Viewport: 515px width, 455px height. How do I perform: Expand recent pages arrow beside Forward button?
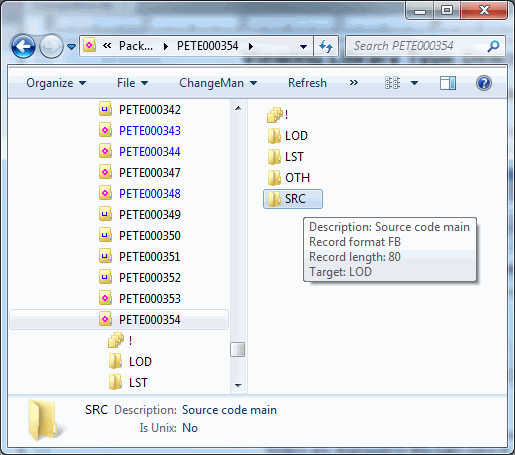[x=71, y=47]
